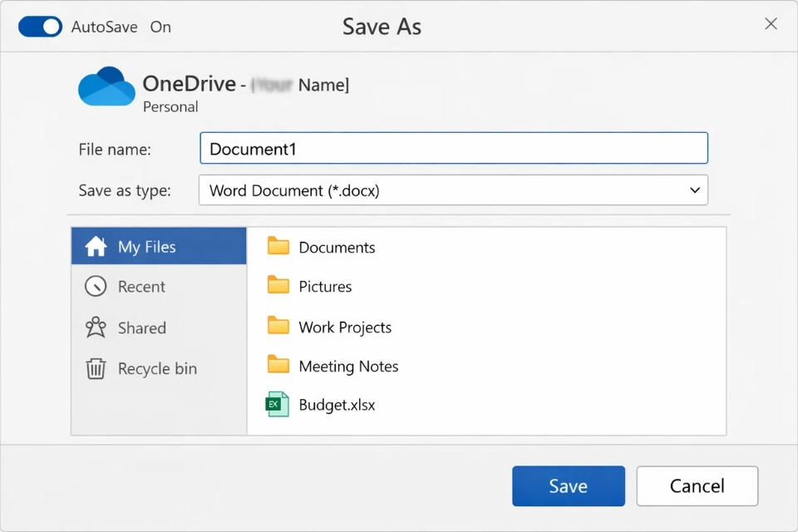Click the trash icon beside Recycle bin
The height and width of the screenshot is (532, 798).
click(97, 368)
